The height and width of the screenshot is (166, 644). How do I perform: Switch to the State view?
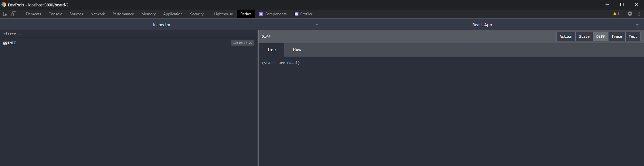pos(584,36)
